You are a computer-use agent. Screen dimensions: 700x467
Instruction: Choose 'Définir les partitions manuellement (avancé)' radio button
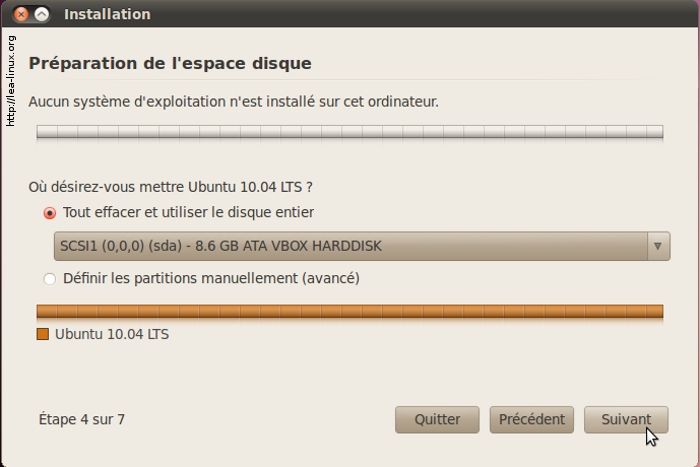[x=50, y=279]
